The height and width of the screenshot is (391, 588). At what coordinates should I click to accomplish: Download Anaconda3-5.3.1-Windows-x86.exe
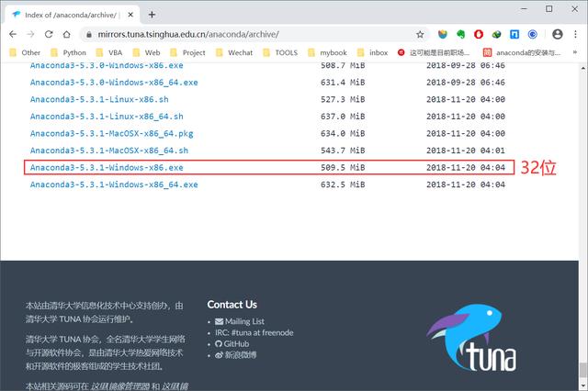(x=107, y=167)
